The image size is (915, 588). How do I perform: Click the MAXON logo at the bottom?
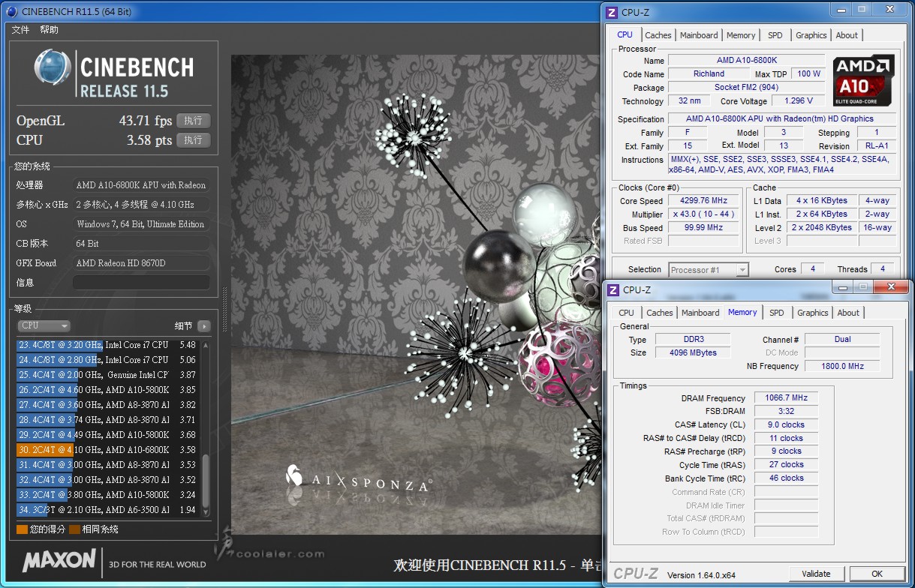click(59, 562)
